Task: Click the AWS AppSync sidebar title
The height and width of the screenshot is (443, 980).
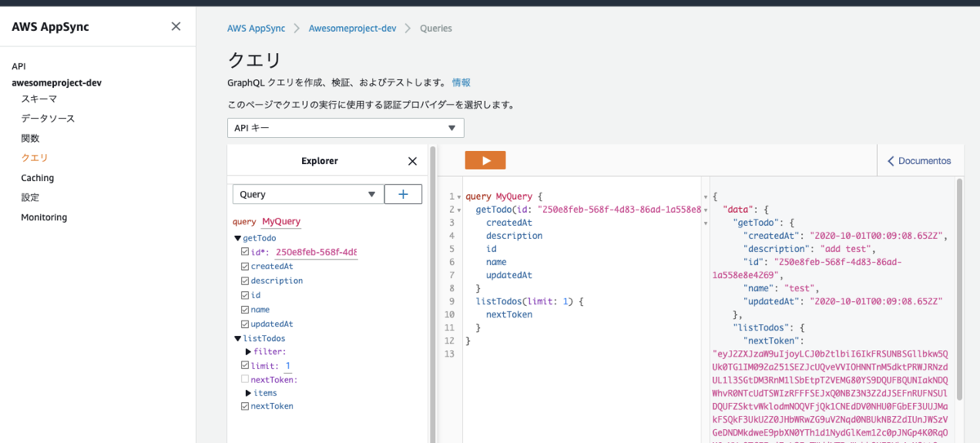Action: (51, 27)
